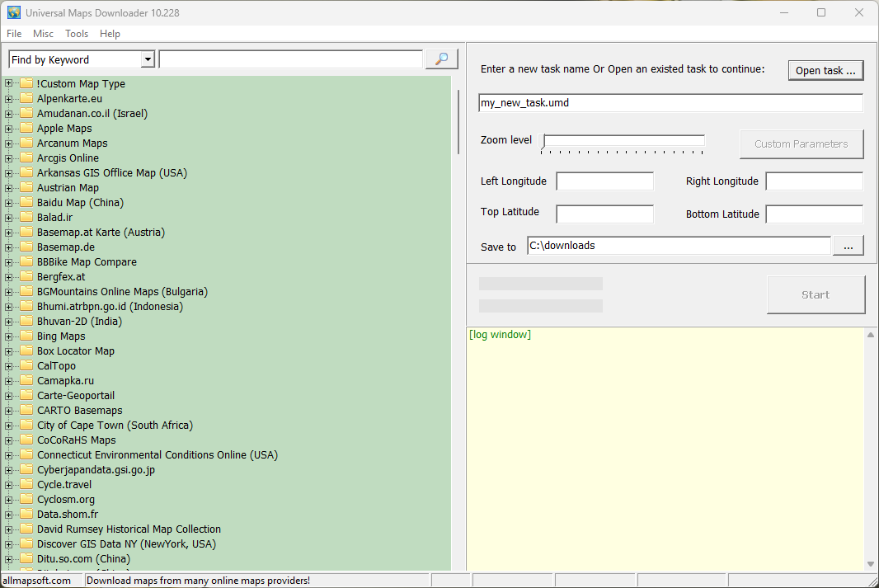Expand the !Custom Map Type node
This screenshot has height=588, width=879.
[x=8, y=83]
